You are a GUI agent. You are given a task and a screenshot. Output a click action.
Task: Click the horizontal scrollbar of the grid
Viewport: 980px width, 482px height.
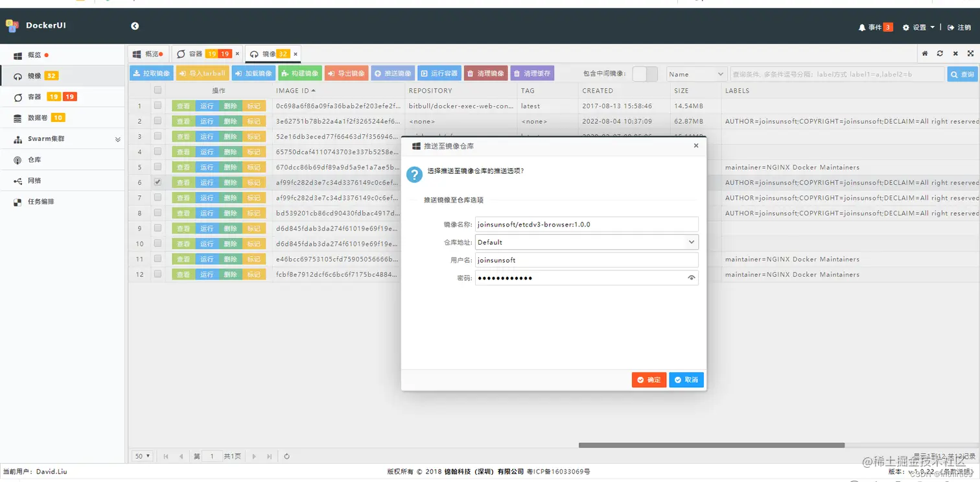(711, 445)
